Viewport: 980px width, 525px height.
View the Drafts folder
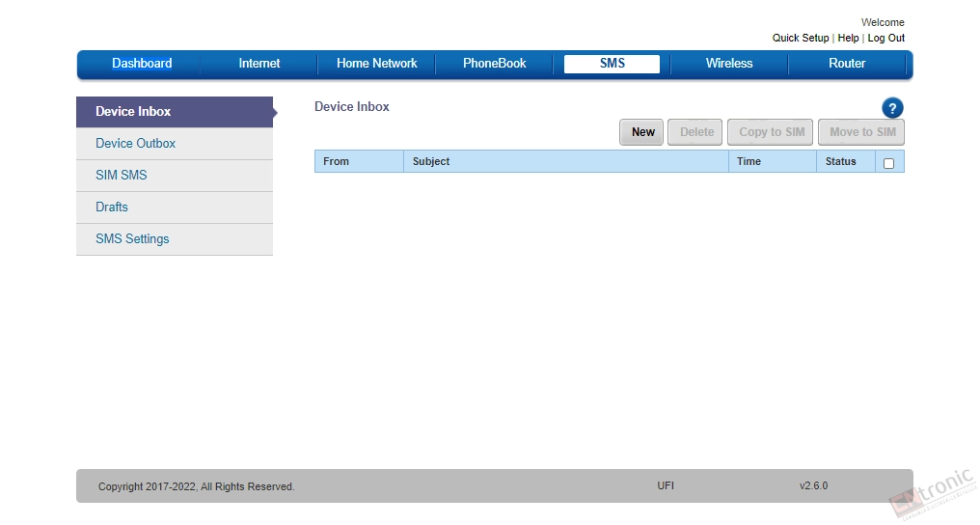tap(175, 207)
